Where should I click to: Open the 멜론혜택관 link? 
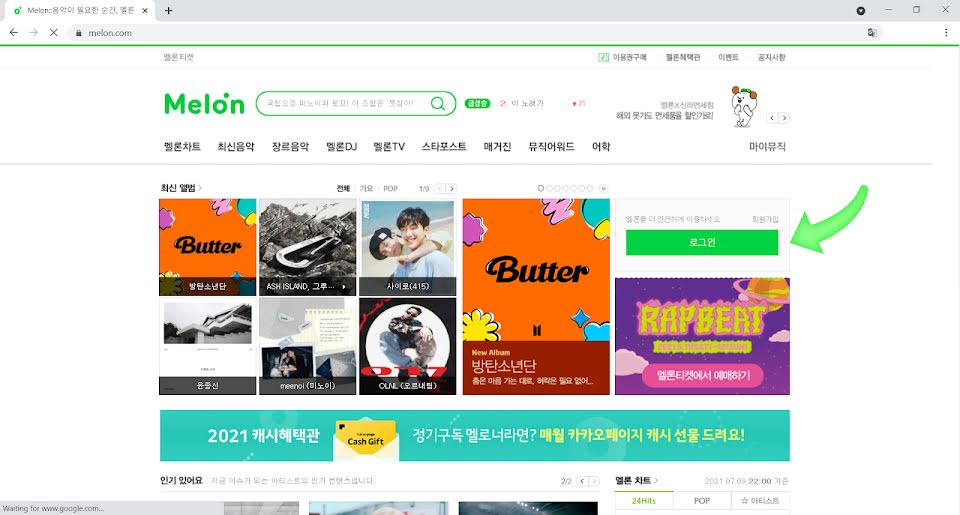683,57
